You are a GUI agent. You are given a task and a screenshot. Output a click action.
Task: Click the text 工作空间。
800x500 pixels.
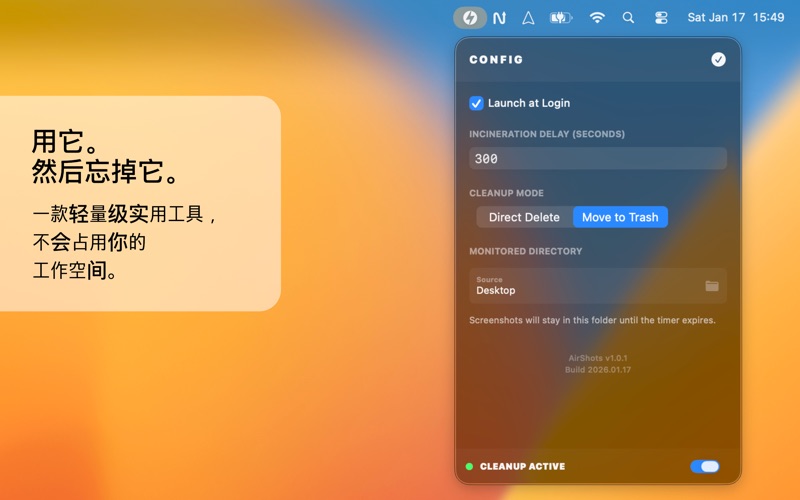click(76, 270)
